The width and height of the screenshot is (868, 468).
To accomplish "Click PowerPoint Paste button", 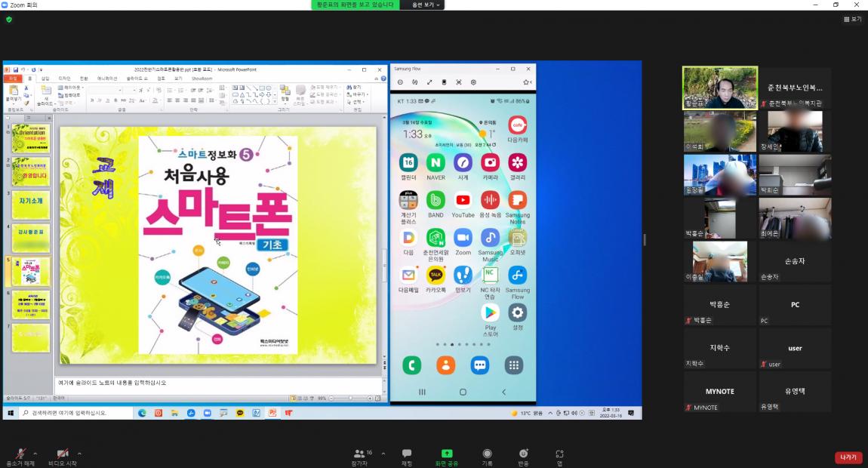I will 14,95.
